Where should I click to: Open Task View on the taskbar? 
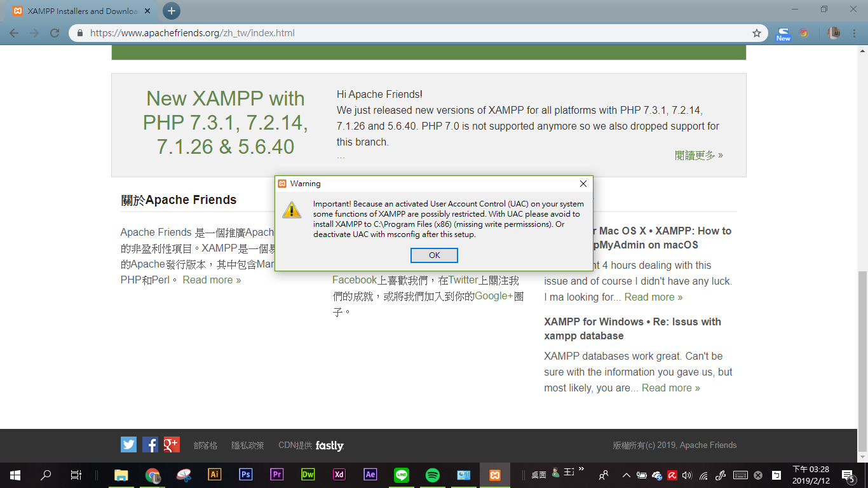point(76,475)
